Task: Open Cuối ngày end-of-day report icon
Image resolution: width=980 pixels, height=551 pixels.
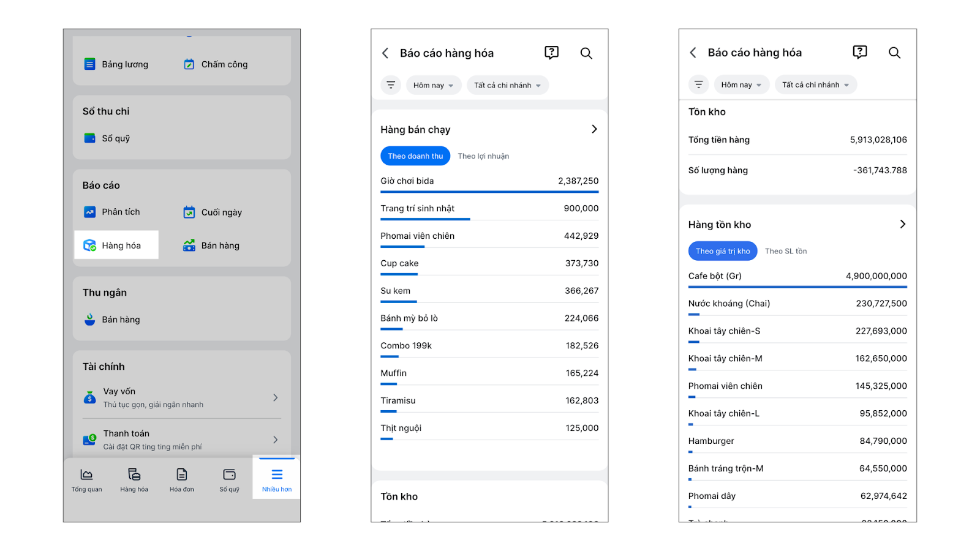Action: pos(189,212)
